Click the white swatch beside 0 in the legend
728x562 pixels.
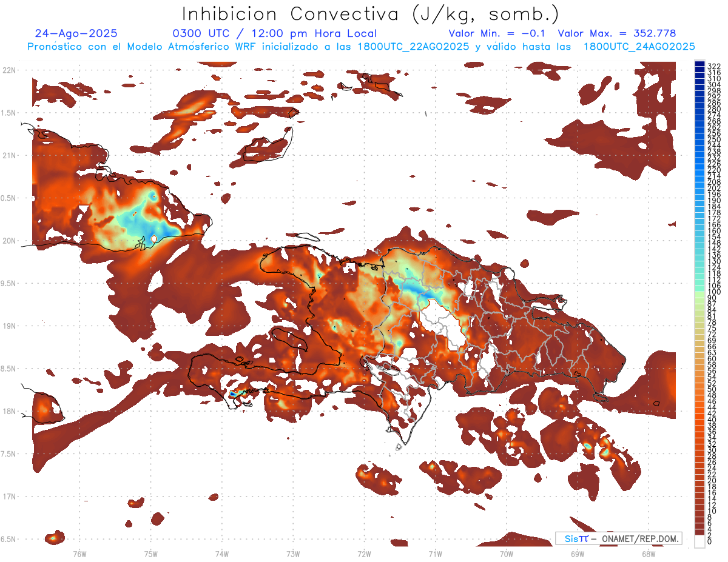(x=700, y=541)
